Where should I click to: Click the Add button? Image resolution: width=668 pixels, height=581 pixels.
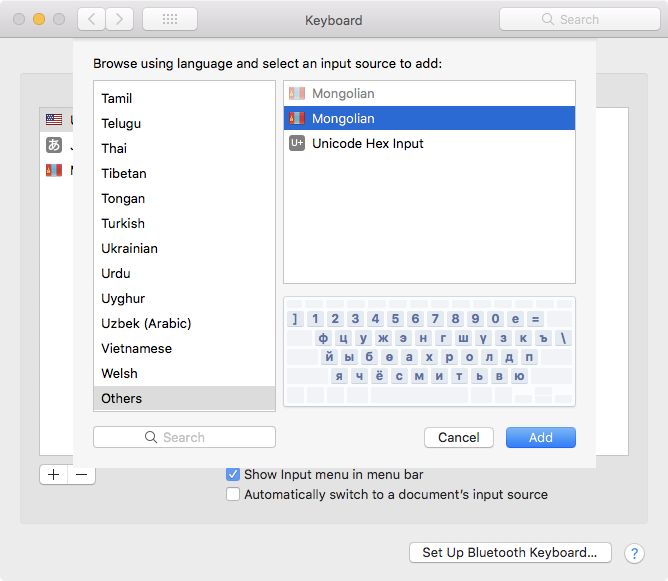pyautogui.click(x=540, y=437)
